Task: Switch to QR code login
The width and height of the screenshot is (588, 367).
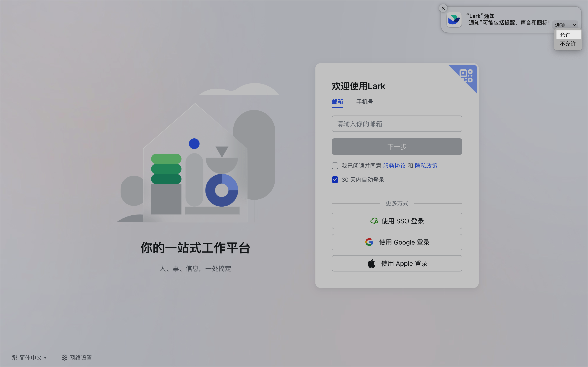Action: pyautogui.click(x=466, y=76)
